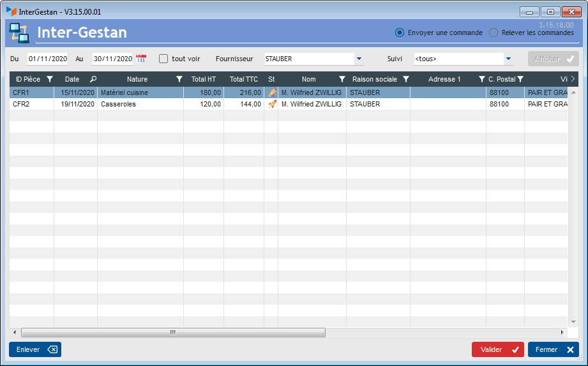Click the ID Pièce column filter icon
The width and height of the screenshot is (588, 366).
[x=50, y=79]
